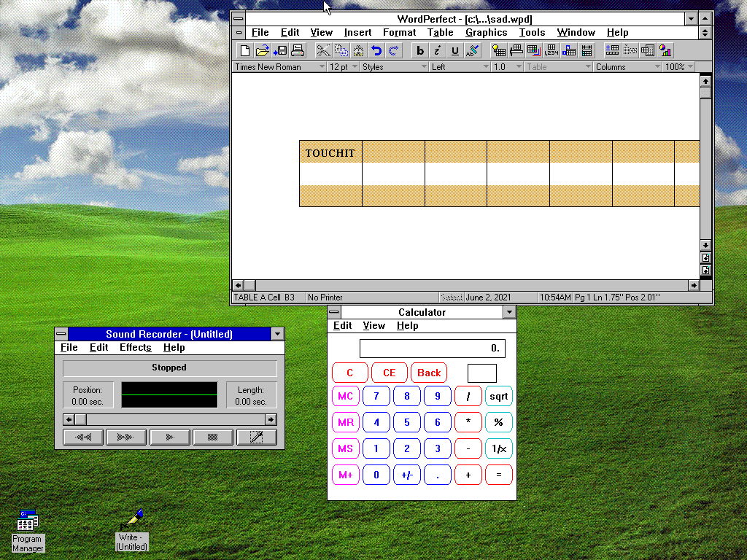
Task: Open the Effects menu in Sound Recorder
Action: (135, 348)
